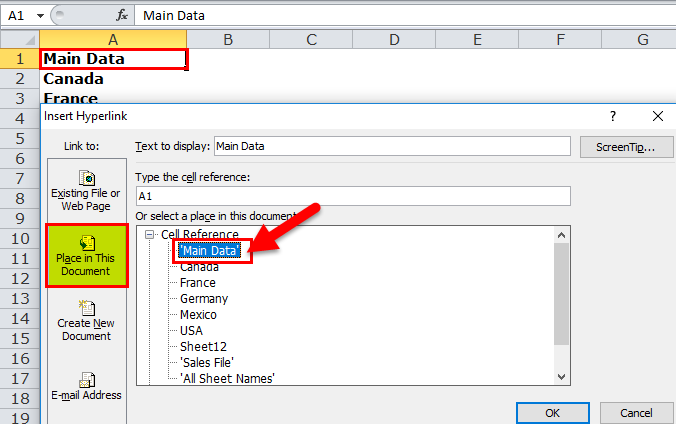The height and width of the screenshot is (424, 676).
Task: Choose Germany from the document places
Action: tap(204, 298)
